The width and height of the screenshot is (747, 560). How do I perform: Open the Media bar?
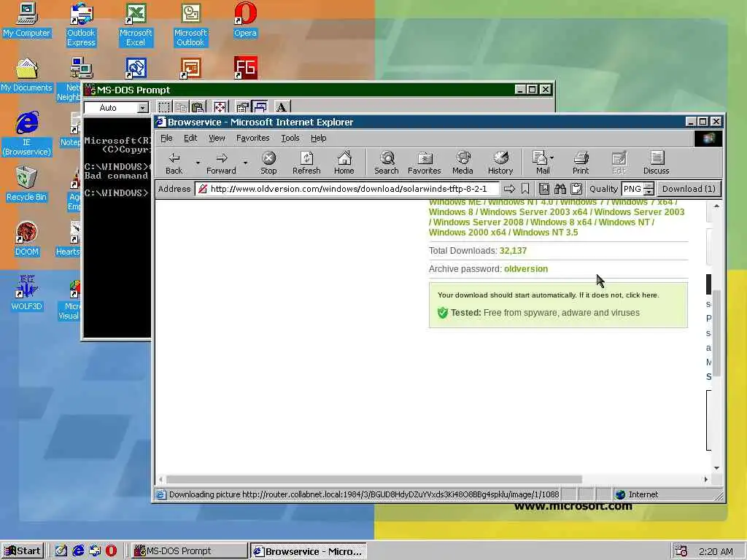point(462,163)
